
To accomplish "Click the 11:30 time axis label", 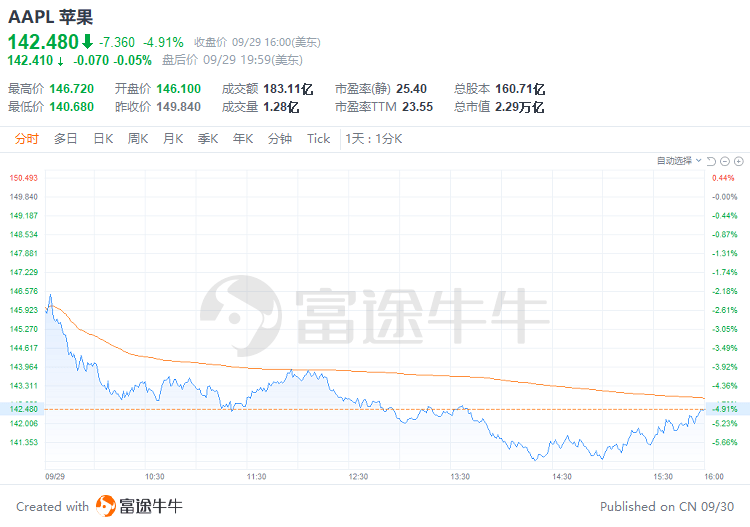I will (256, 477).
